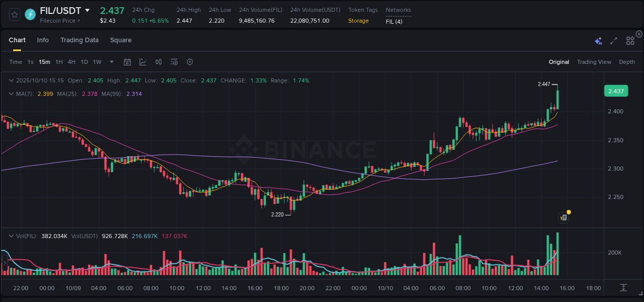Click the order notification pencil icon

pyautogui.click(x=563, y=217)
